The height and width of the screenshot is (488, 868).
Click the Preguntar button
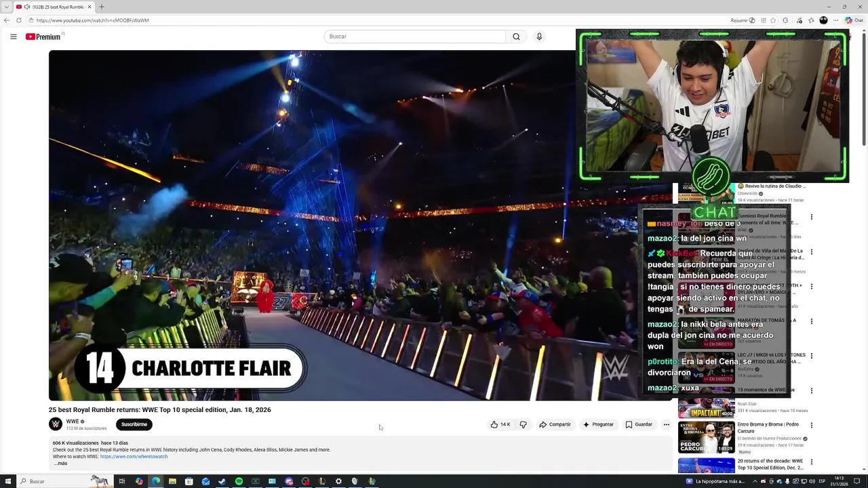[598, 424]
